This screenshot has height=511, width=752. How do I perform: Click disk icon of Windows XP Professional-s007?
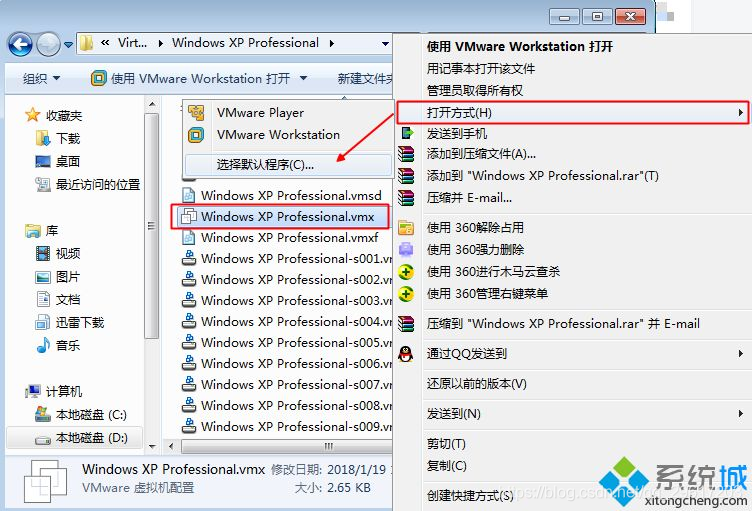(x=189, y=384)
